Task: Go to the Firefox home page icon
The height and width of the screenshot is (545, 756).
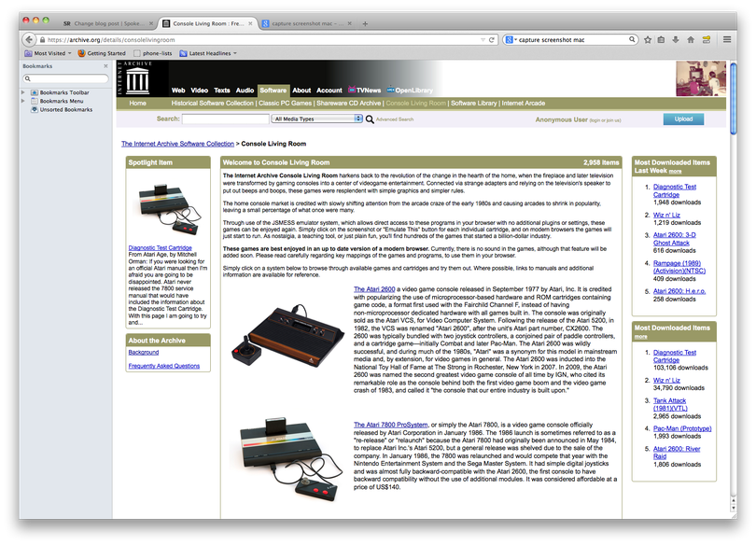Action: click(691, 40)
